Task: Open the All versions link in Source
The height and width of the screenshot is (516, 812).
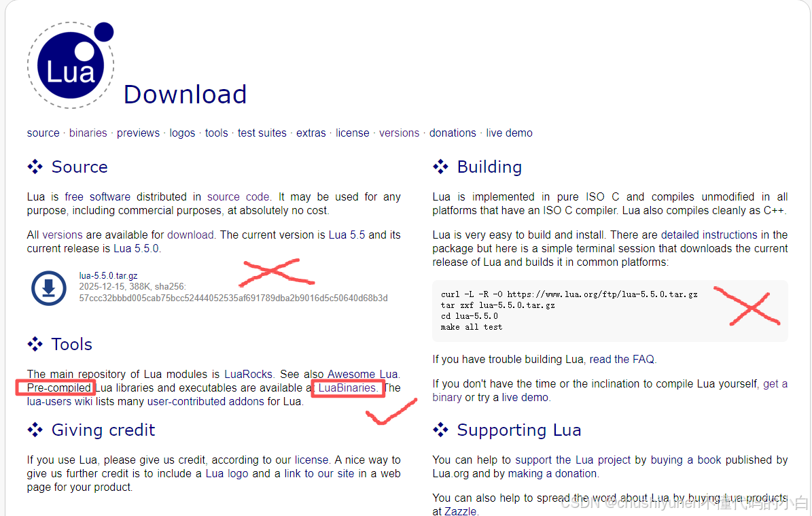Action: point(62,235)
